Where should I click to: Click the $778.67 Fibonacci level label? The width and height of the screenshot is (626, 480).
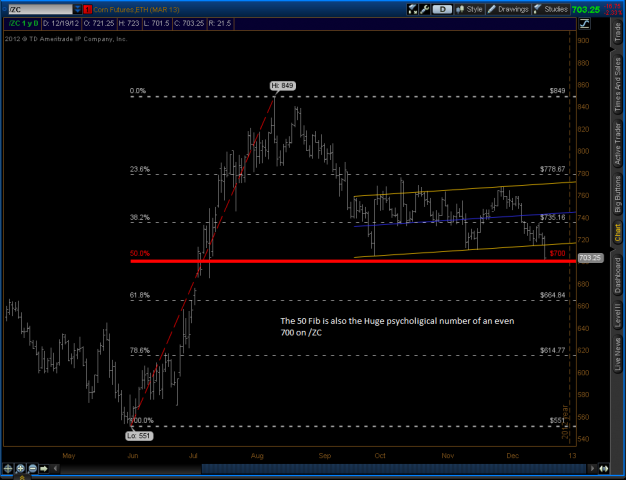pyautogui.click(x=553, y=169)
